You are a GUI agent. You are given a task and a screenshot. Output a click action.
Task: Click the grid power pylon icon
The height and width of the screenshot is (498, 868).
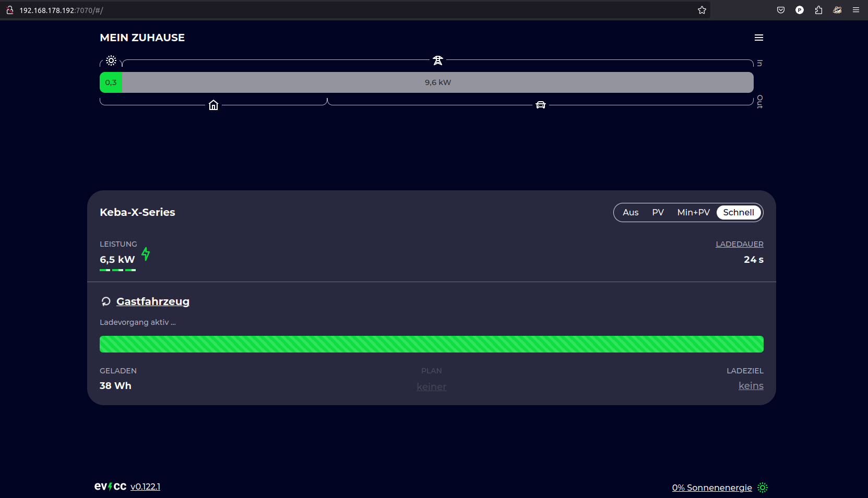[437, 60]
